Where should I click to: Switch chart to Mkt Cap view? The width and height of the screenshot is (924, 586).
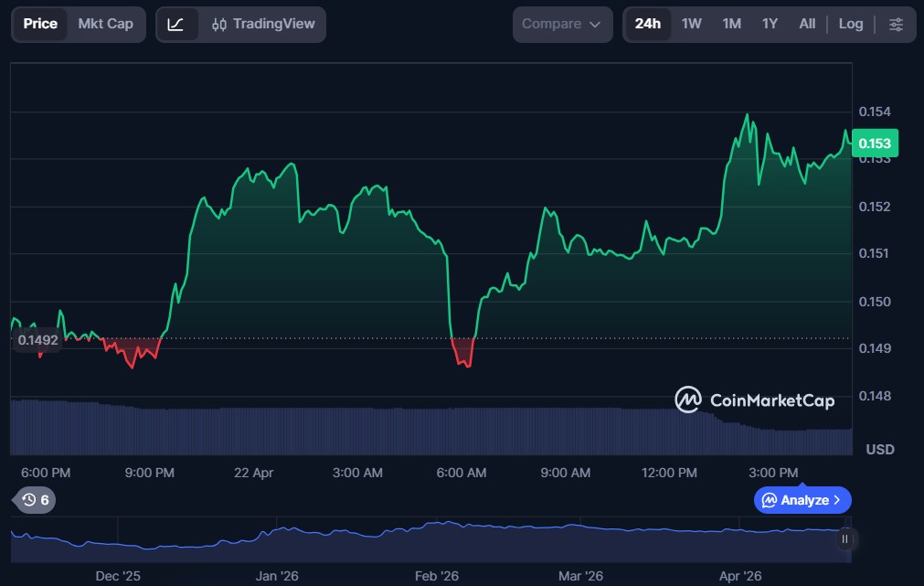coord(105,25)
